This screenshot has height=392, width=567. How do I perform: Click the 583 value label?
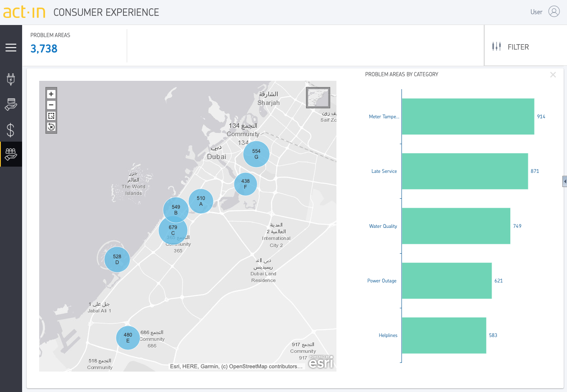493,335
